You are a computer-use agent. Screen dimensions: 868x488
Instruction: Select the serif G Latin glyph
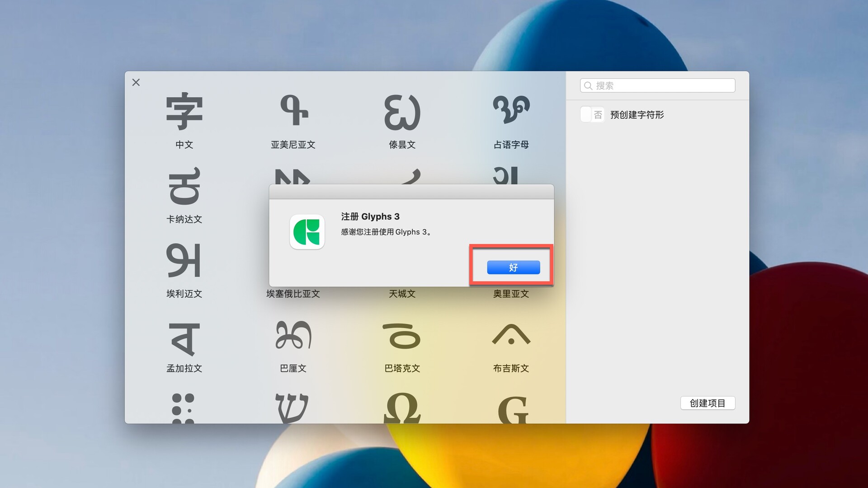[x=513, y=409]
